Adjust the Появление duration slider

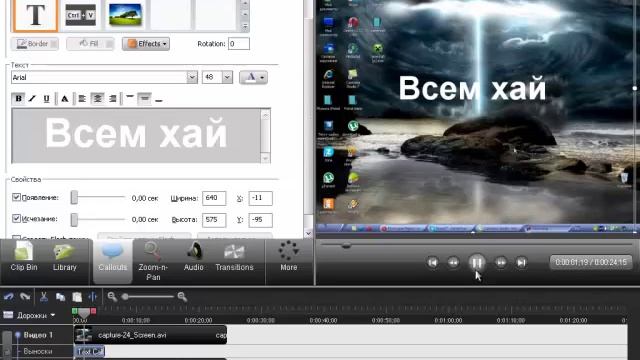(x=74, y=198)
